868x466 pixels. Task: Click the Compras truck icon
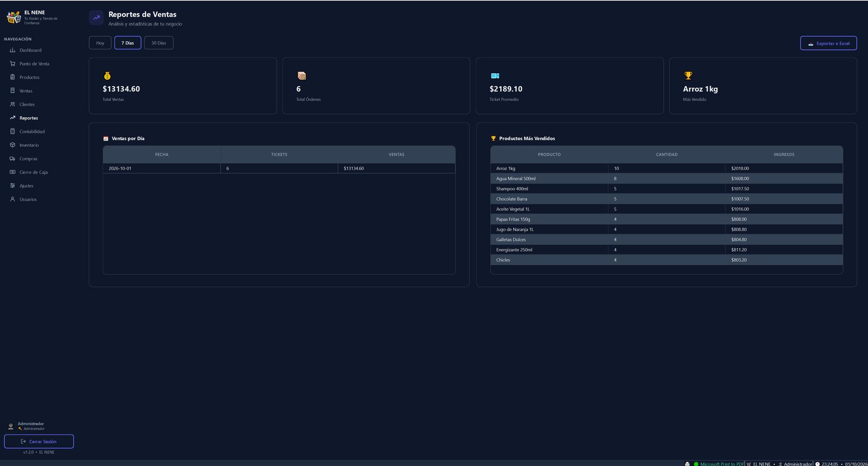click(12, 159)
